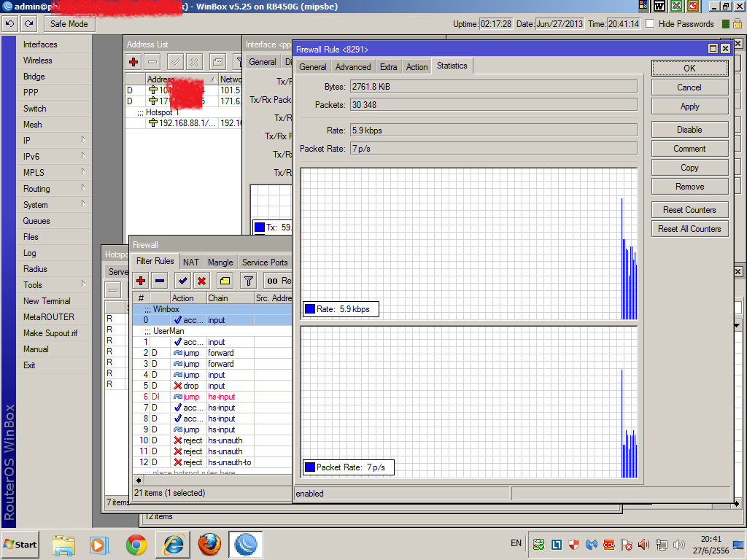
Task: Switch to WinBox taskbar icon
Action: click(246, 545)
